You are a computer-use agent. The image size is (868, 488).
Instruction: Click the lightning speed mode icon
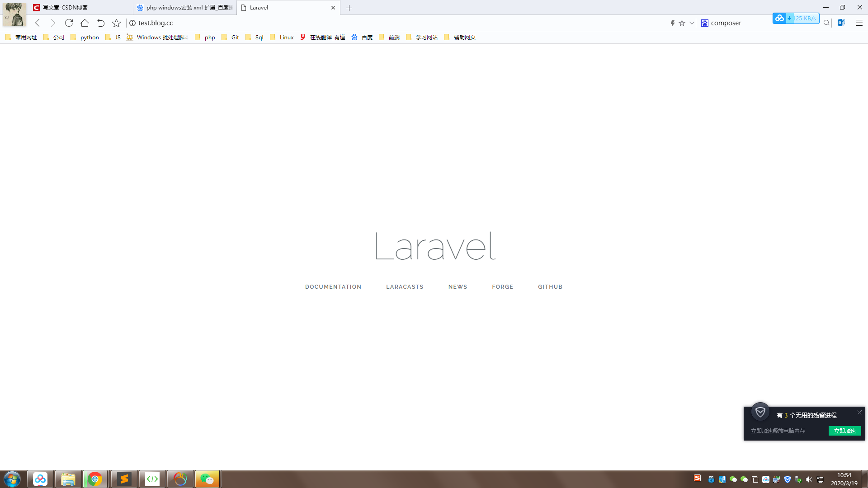coord(672,23)
